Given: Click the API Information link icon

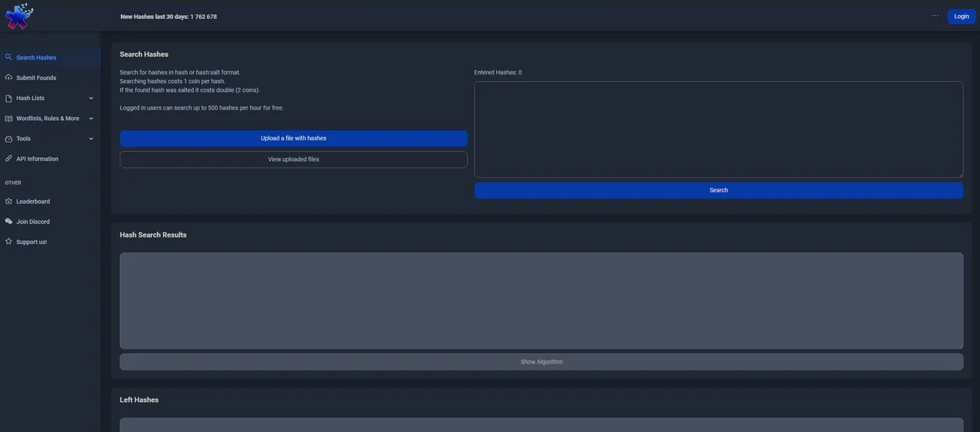Looking at the screenshot, I should click(8, 159).
